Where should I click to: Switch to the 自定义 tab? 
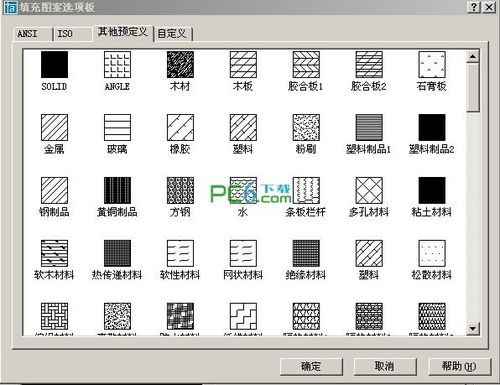pyautogui.click(x=173, y=34)
